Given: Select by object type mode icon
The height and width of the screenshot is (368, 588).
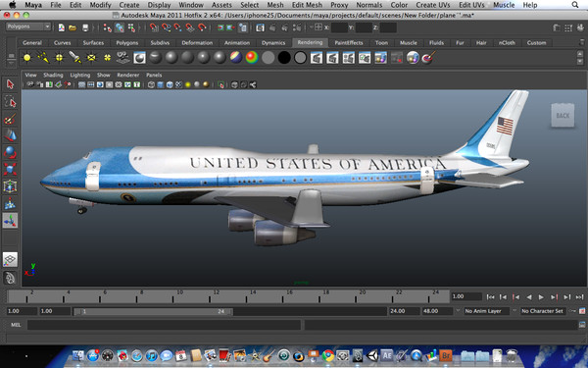Looking at the screenshot, I should [x=120, y=27].
